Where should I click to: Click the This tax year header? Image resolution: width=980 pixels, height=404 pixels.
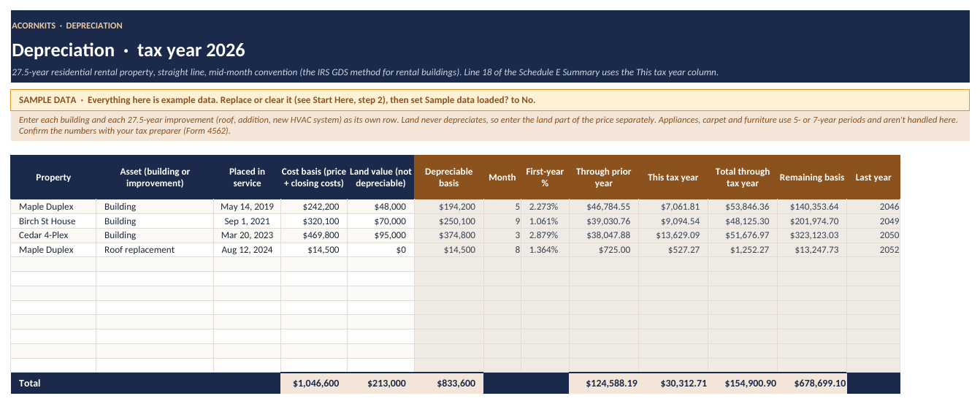click(x=673, y=178)
